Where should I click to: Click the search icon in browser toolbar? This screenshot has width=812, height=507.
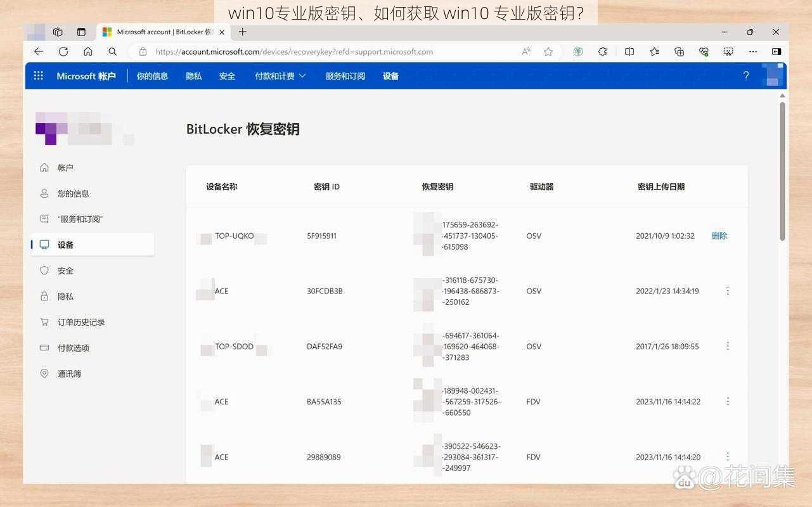tap(112, 51)
